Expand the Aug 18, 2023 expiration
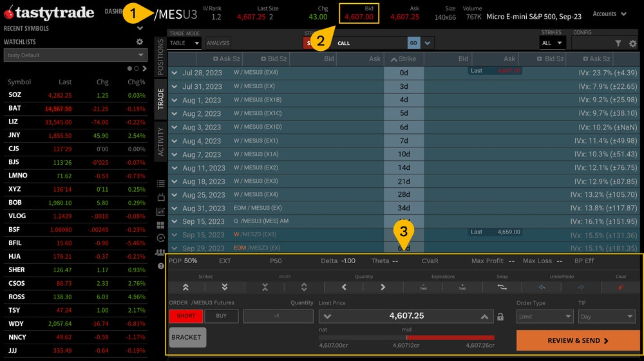Viewport: 644px width, 361px height. coord(175,181)
